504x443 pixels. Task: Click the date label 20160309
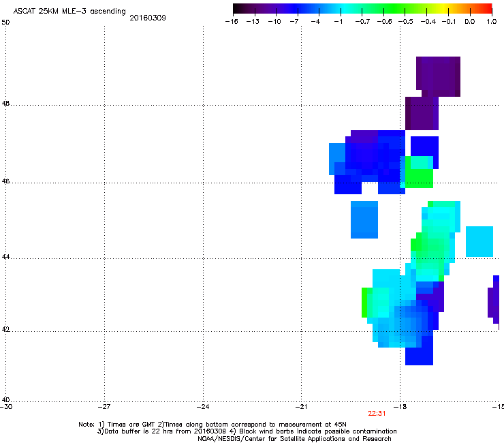point(148,18)
